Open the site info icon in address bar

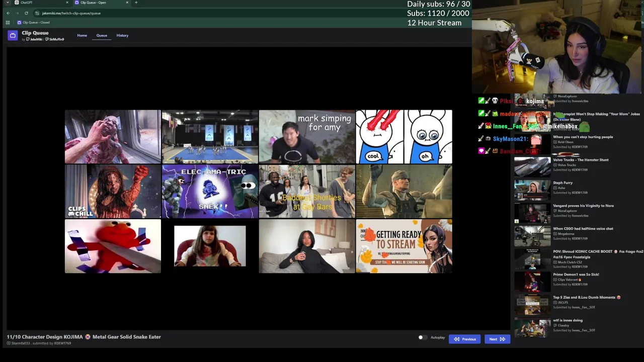click(37, 13)
